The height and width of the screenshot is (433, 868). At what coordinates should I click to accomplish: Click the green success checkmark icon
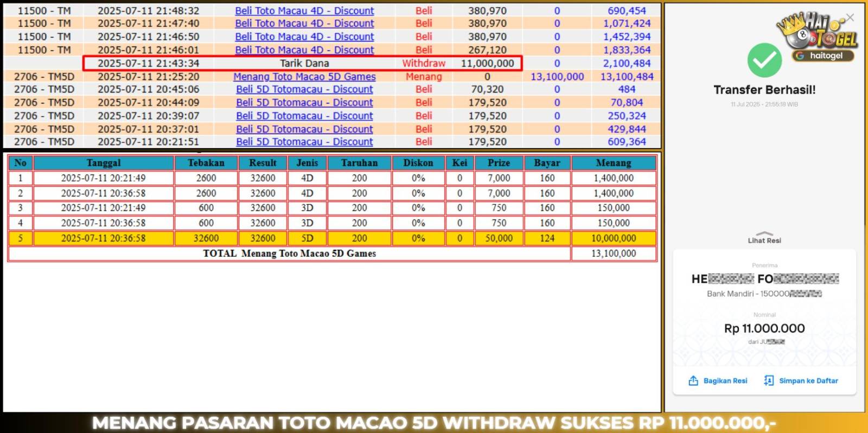764,60
